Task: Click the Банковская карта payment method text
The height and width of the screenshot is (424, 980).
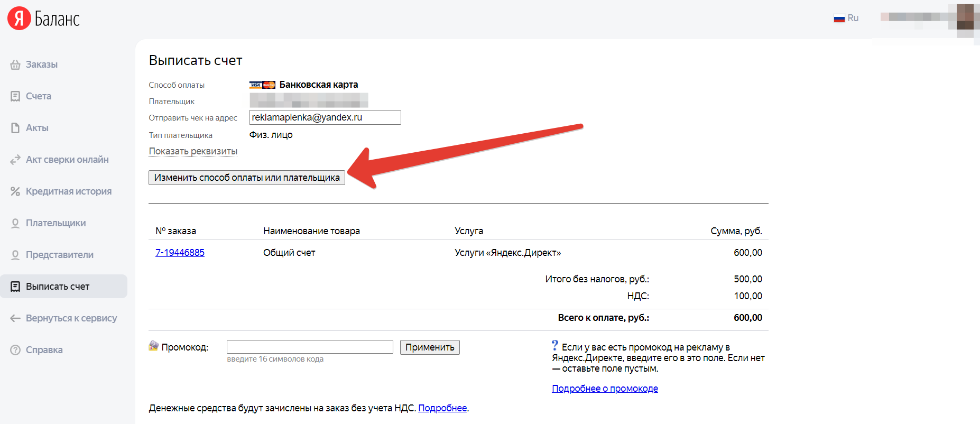Action: (x=319, y=85)
